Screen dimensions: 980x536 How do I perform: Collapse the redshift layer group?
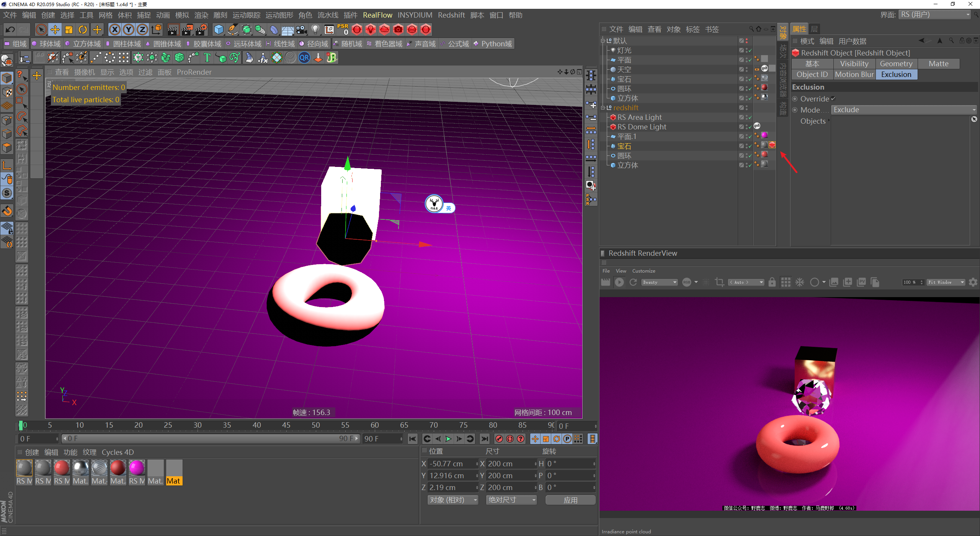click(603, 108)
